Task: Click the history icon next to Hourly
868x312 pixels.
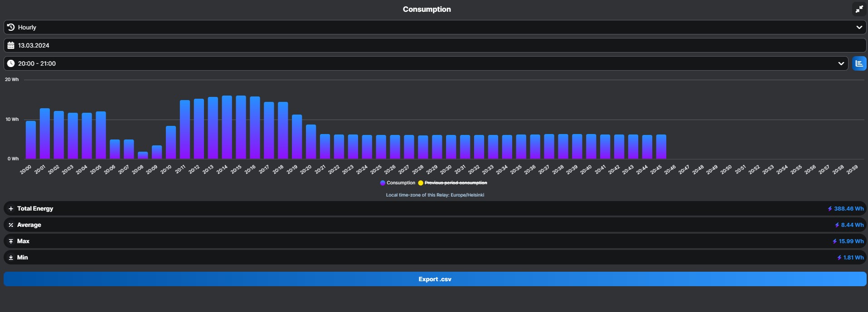Action: [x=11, y=27]
